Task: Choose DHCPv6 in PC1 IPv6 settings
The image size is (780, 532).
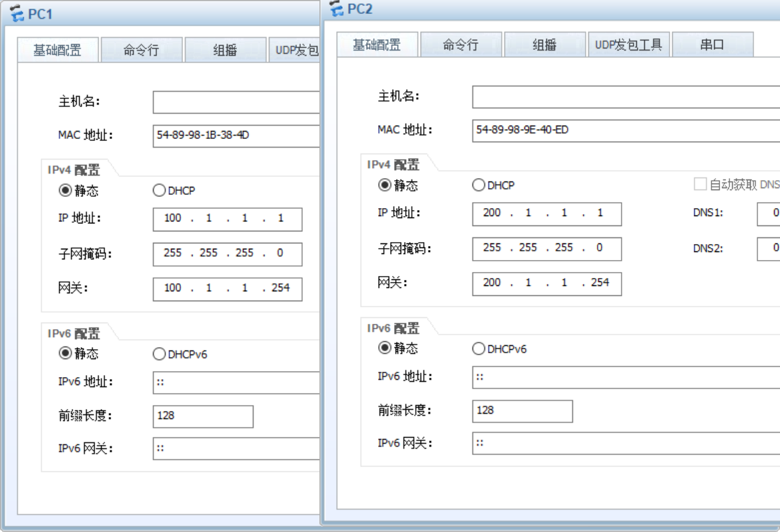Action: [159, 354]
